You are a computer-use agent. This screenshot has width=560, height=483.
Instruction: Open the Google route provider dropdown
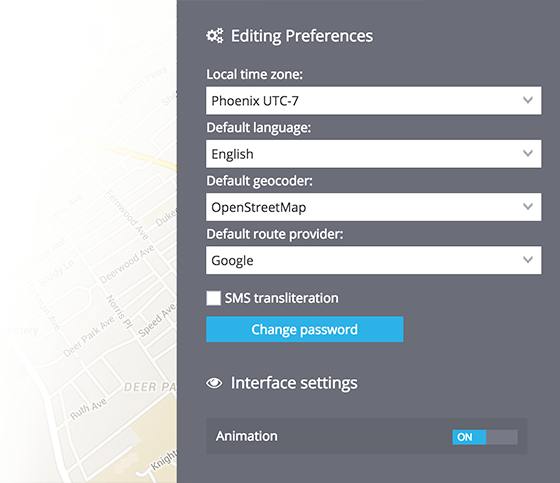pos(374,260)
